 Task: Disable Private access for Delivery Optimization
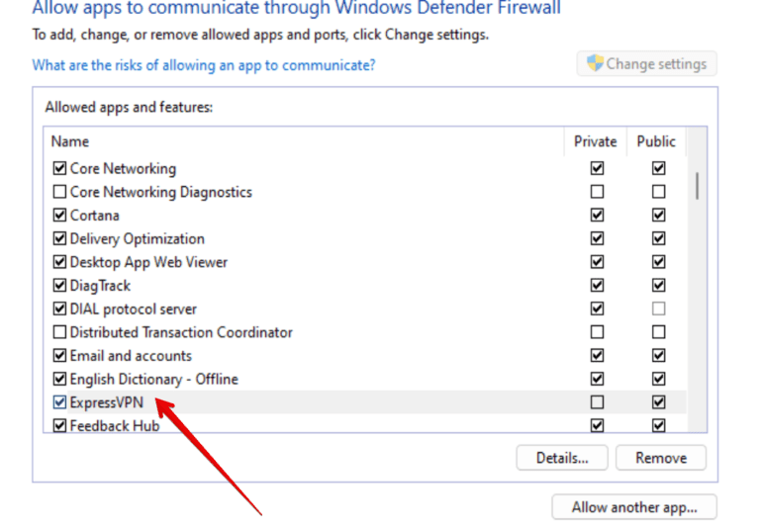[x=597, y=238]
